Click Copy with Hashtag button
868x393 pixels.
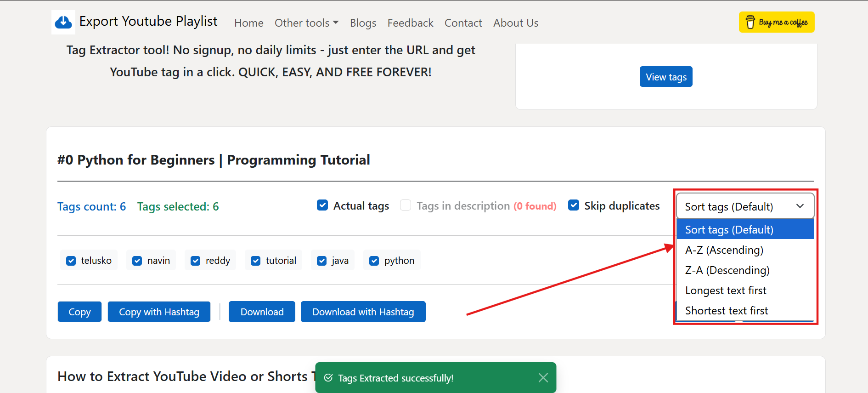coord(159,312)
